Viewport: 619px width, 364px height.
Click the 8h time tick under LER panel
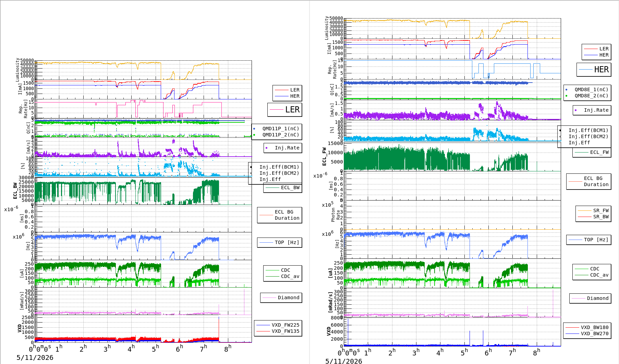[x=228, y=349]
